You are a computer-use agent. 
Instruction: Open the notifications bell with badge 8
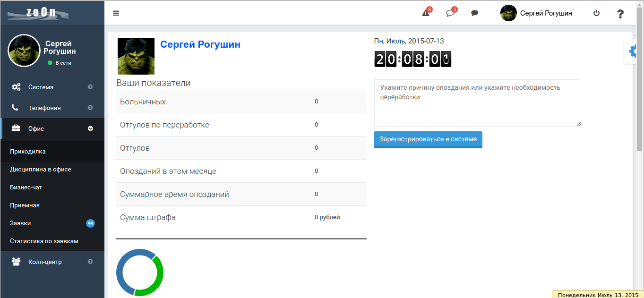click(425, 13)
